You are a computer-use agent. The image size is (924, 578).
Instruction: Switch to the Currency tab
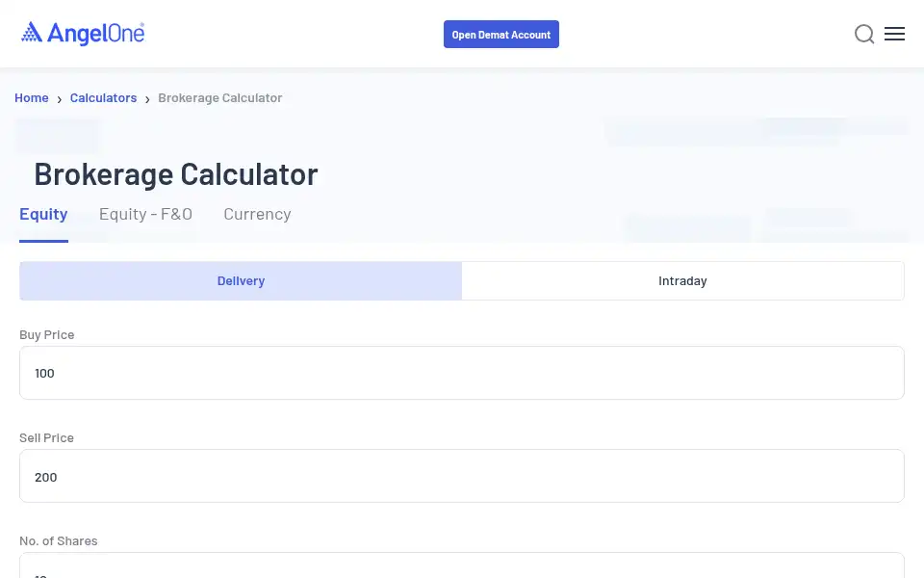coord(257,214)
